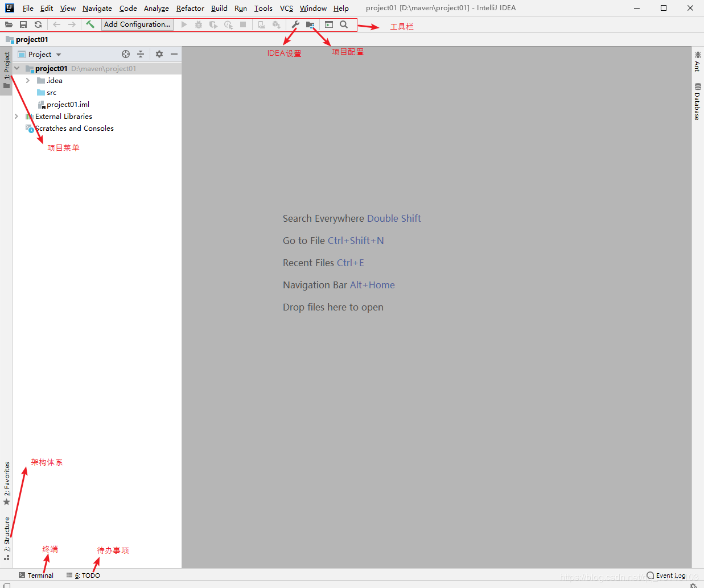Click the Forward navigation arrow
Image resolution: width=704 pixels, height=588 pixels.
72,24
